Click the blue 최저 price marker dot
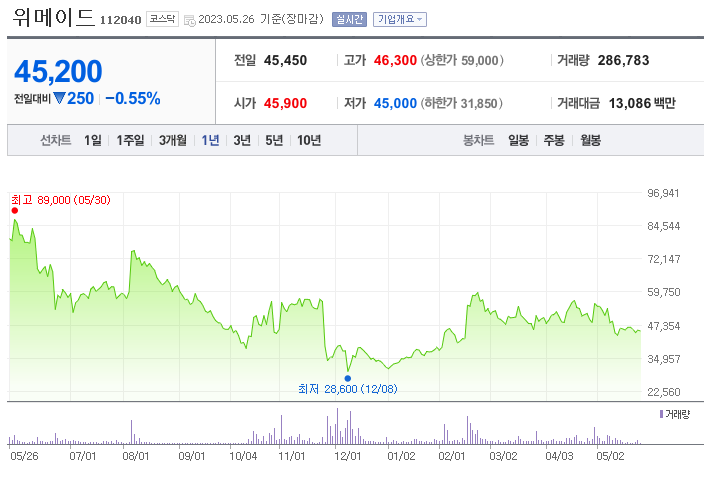 coord(348,378)
